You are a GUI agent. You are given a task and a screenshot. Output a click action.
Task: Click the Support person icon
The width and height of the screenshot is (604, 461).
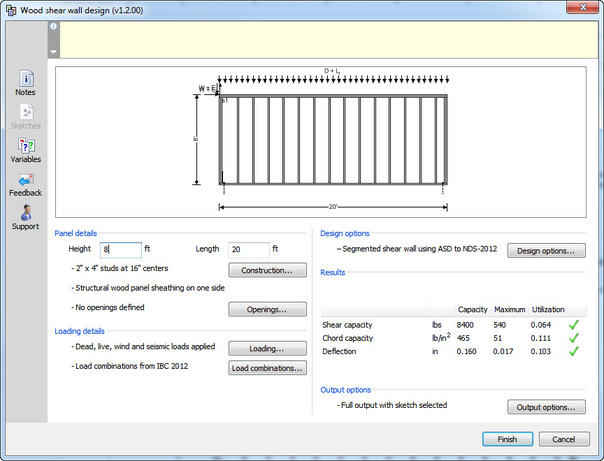click(x=25, y=213)
